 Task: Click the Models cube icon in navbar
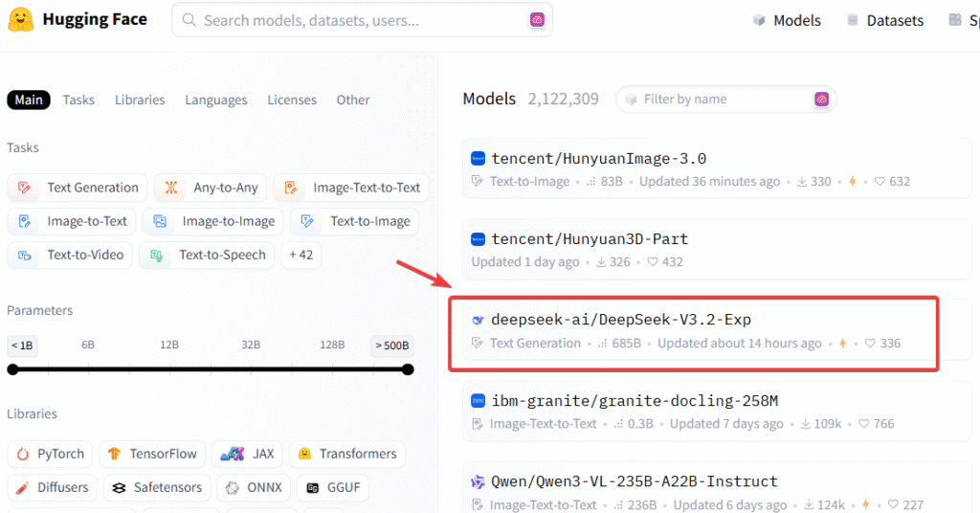pyautogui.click(x=760, y=20)
